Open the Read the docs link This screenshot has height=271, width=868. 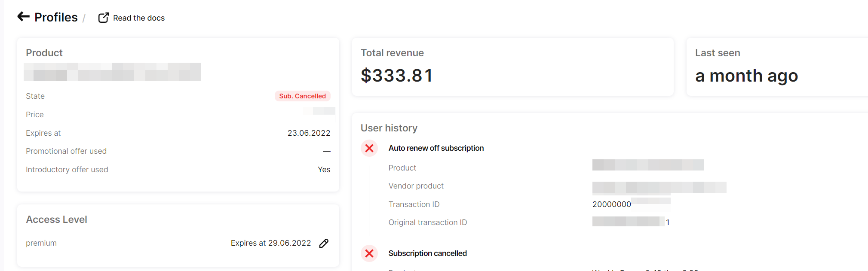click(138, 18)
